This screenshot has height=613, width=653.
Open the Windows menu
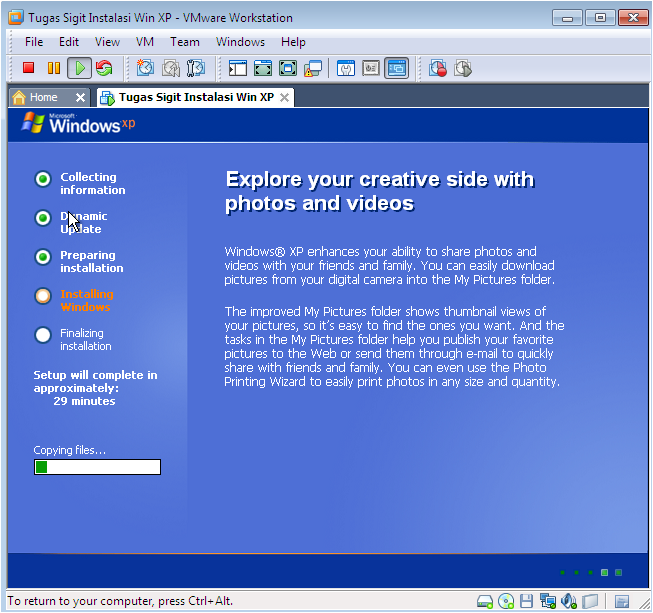click(240, 42)
